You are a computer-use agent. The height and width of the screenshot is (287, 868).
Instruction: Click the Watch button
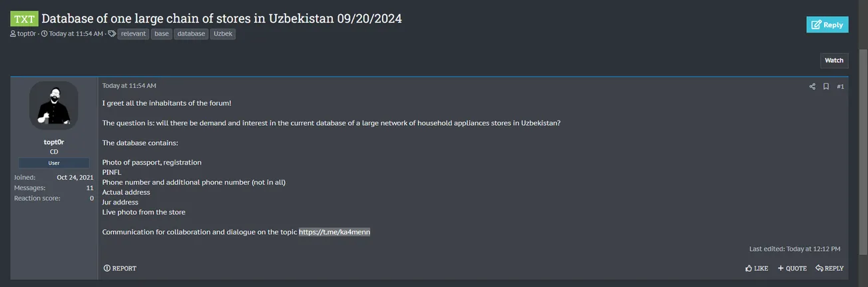834,61
